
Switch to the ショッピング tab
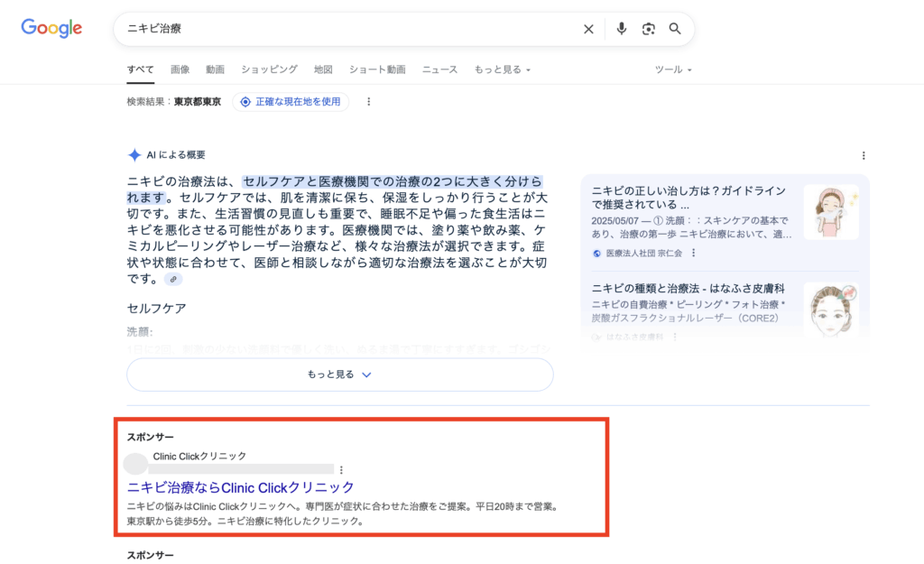269,69
